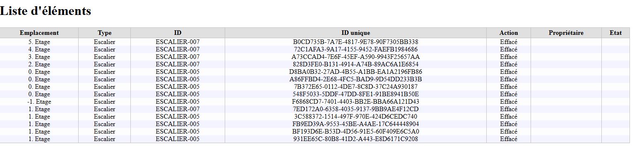This screenshot has height=168, width=644.
Task: Select the Action column header
Action: click(509, 33)
